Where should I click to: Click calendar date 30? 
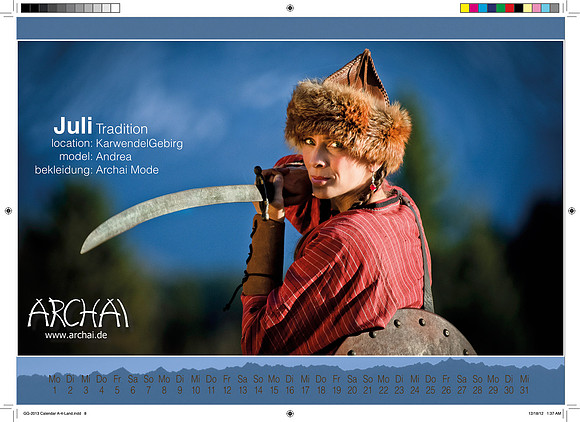509,390
